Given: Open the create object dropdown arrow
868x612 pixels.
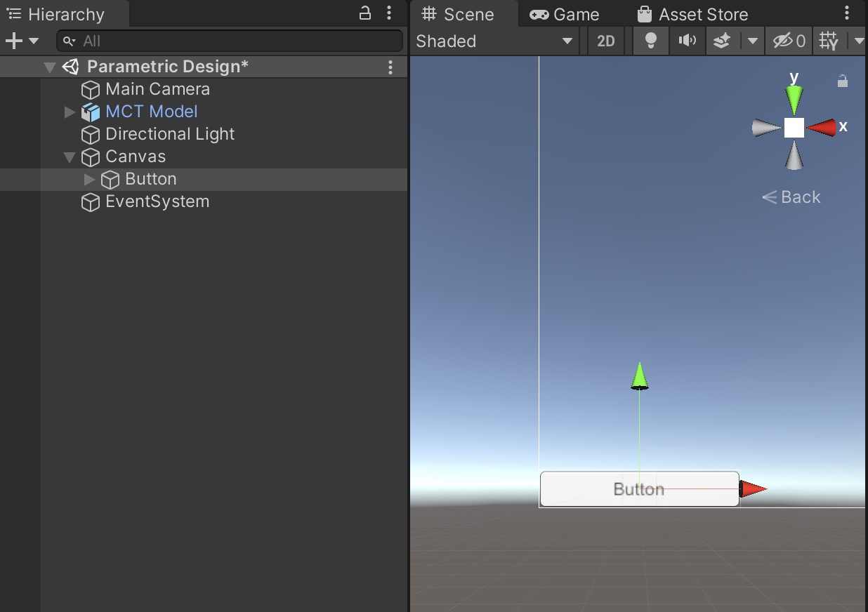Looking at the screenshot, I should click(33, 41).
